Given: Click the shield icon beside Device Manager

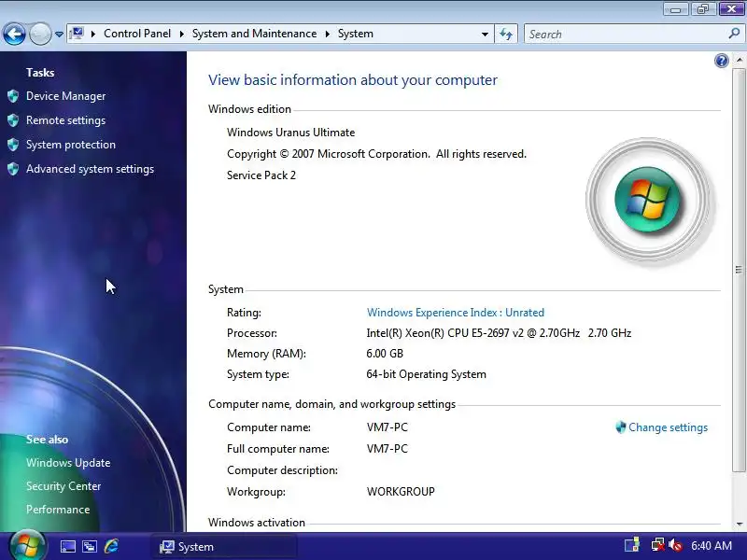Looking at the screenshot, I should pyautogui.click(x=13, y=96).
